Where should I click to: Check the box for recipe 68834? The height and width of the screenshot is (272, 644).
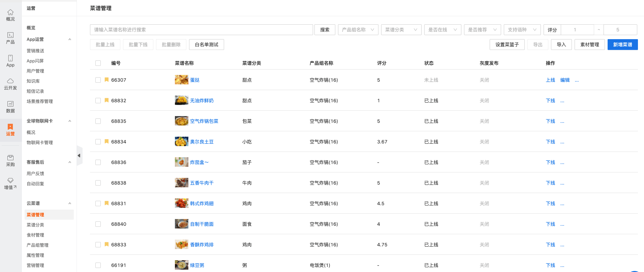coord(98,142)
